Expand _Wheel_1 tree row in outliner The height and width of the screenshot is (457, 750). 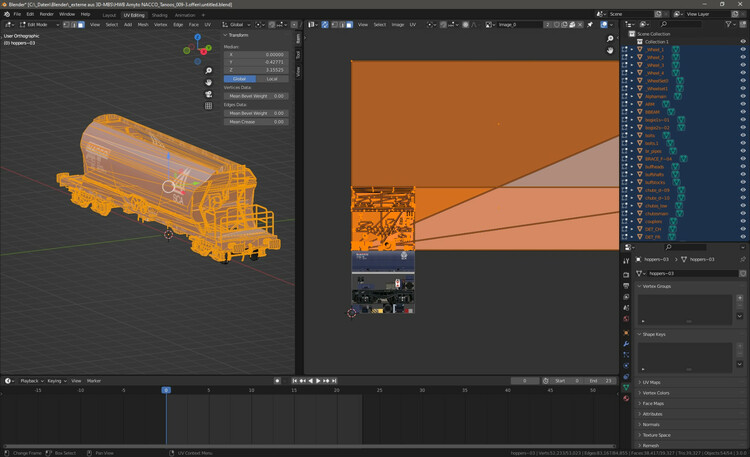[632, 49]
